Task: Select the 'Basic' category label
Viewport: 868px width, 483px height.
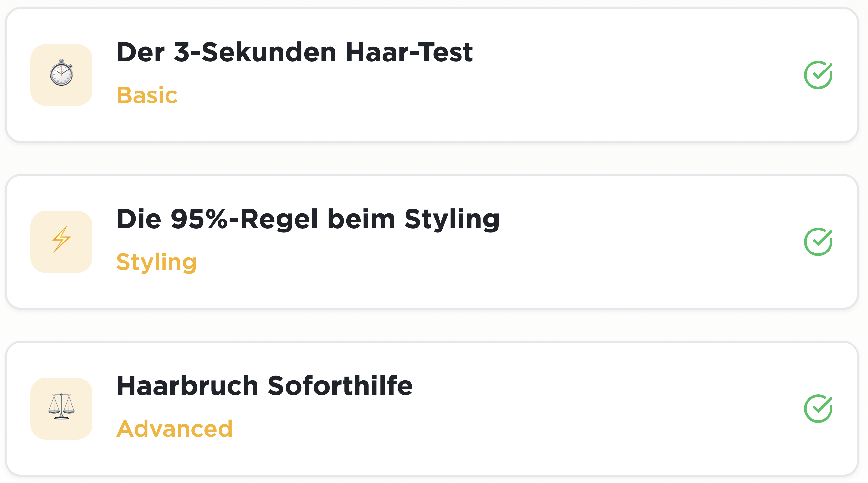Action: pos(147,95)
